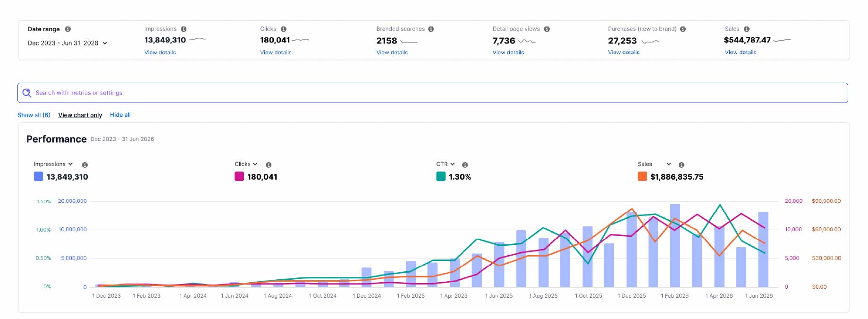Focus the Search with metrics or settings field
This screenshot has height=319, width=868.
[433, 93]
